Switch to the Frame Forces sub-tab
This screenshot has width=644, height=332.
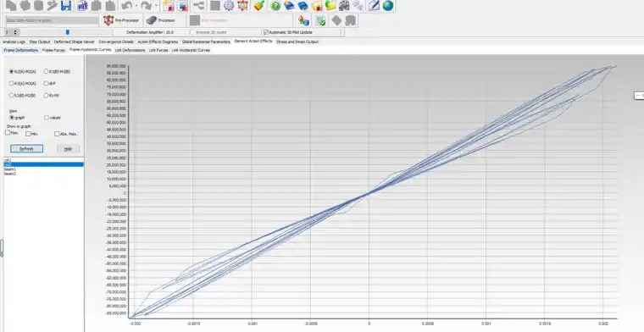pos(53,50)
